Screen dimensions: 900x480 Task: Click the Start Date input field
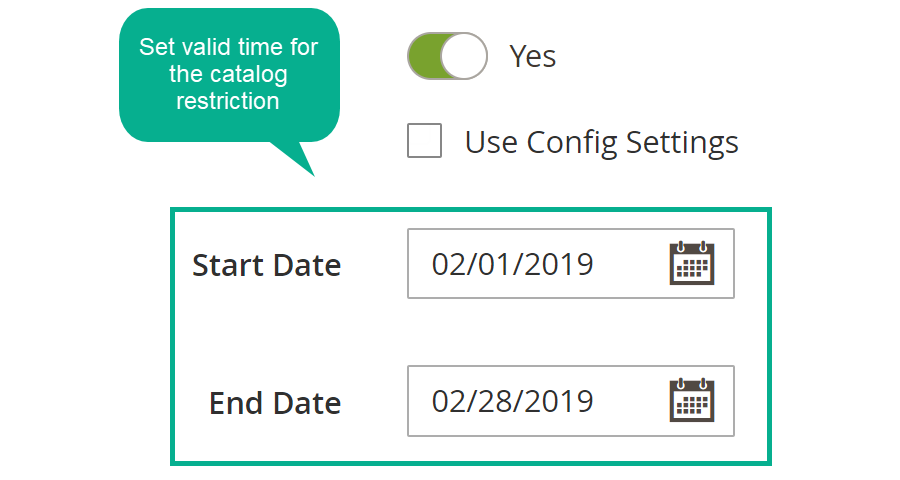571,264
